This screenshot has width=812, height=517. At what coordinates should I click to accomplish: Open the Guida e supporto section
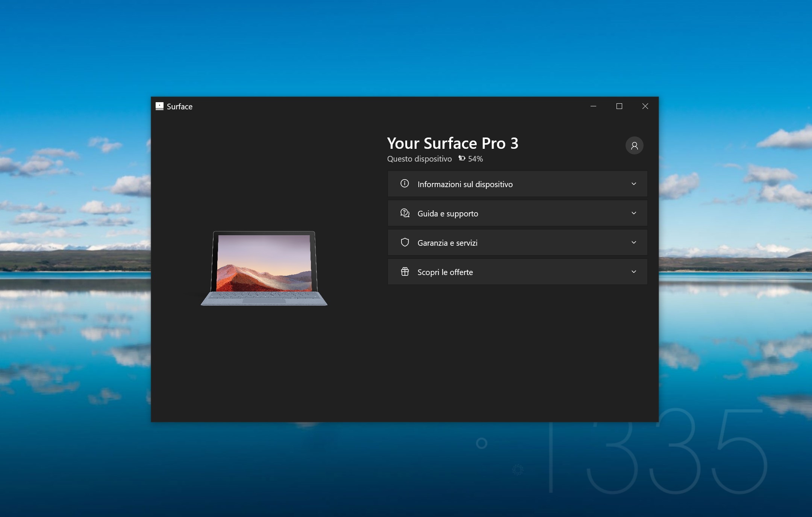pyautogui.click(x=517, y=213)
